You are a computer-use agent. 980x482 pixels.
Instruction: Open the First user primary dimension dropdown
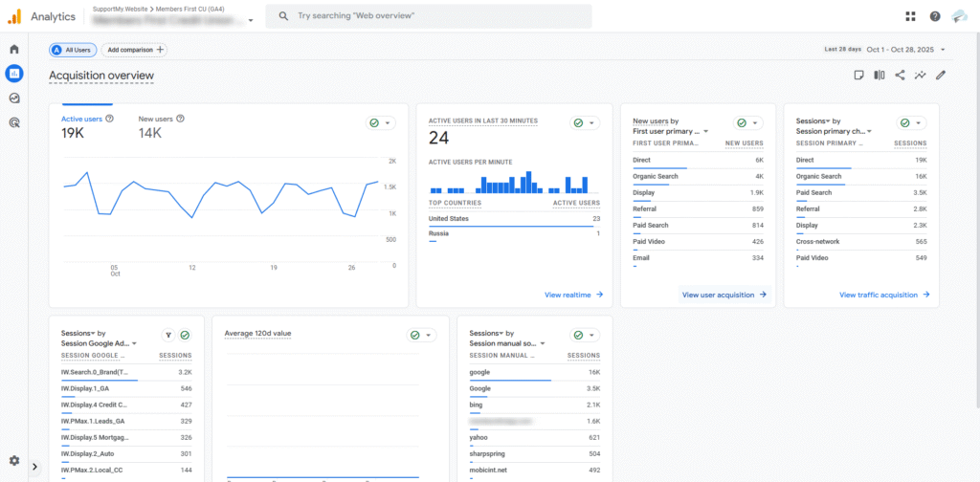[672, 131]
